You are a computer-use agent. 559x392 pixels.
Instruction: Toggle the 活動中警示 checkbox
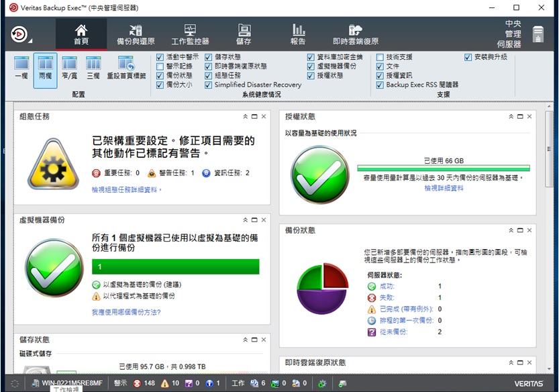[x=160, y=57]
